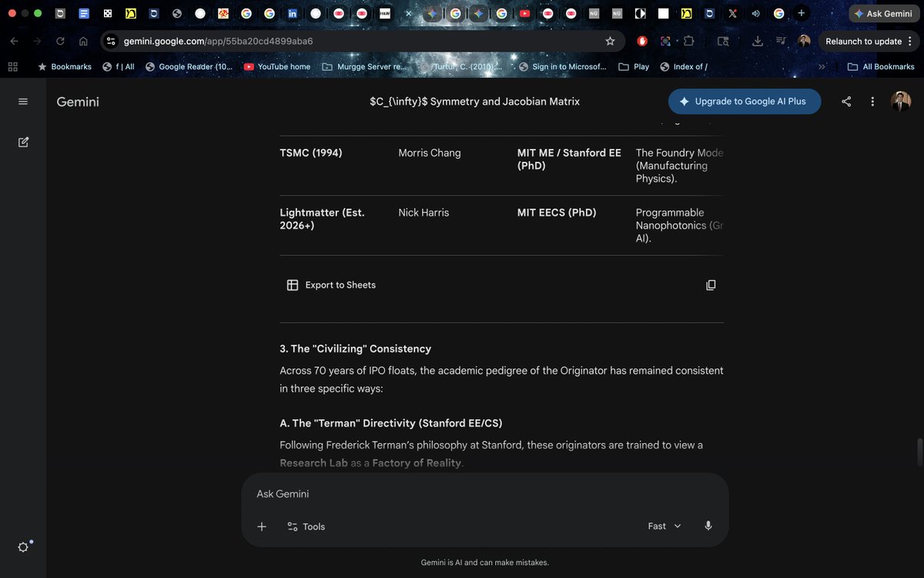Image resolution: width=924 pixels, height=578 pixels.
Task: Select the 'Nick Harris' table cell
Action: [423, 213]
